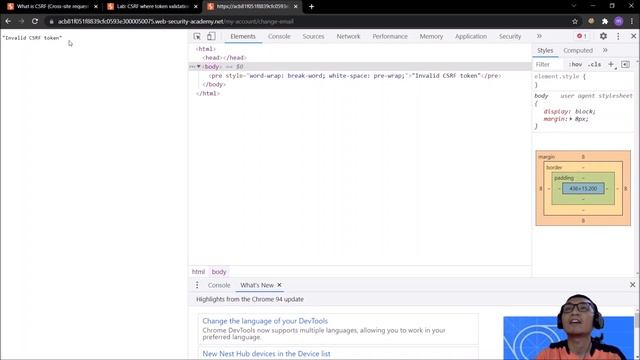The height and width of the screenshot is (360, 640).
Task: Select the What's New drawer tab
Action: pyautogui.click(x=257, y=285)
